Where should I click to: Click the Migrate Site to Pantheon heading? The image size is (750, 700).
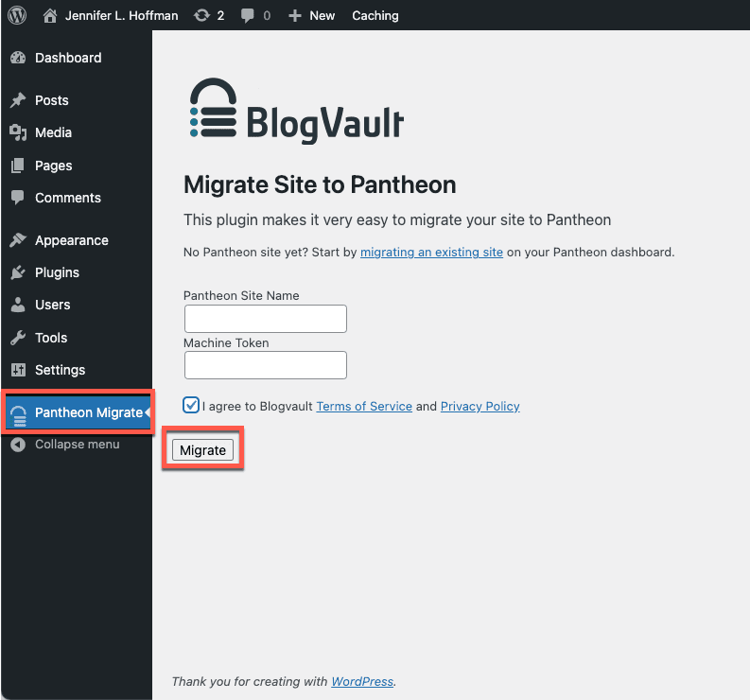[320, 184]
